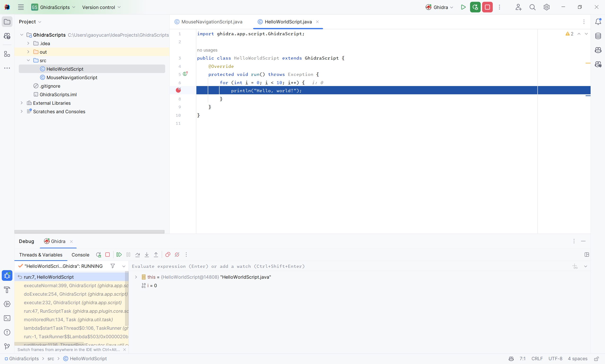Open Version control dropdown
605x364 pixels.
[x=101, y=7]
